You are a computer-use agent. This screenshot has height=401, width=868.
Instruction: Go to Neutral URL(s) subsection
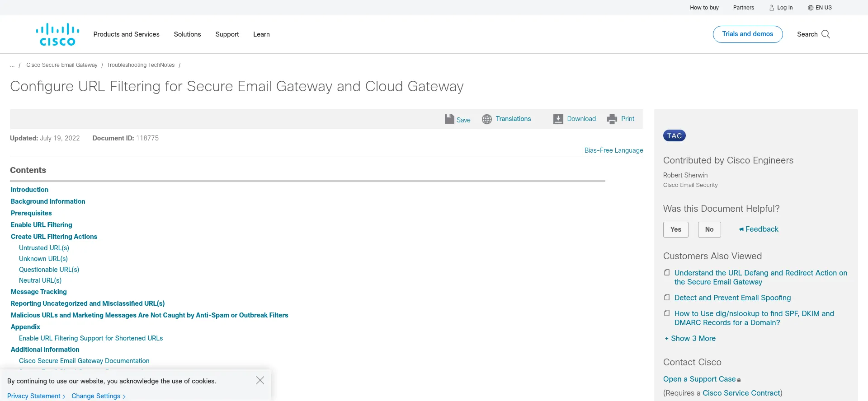(x=40, y=280)
